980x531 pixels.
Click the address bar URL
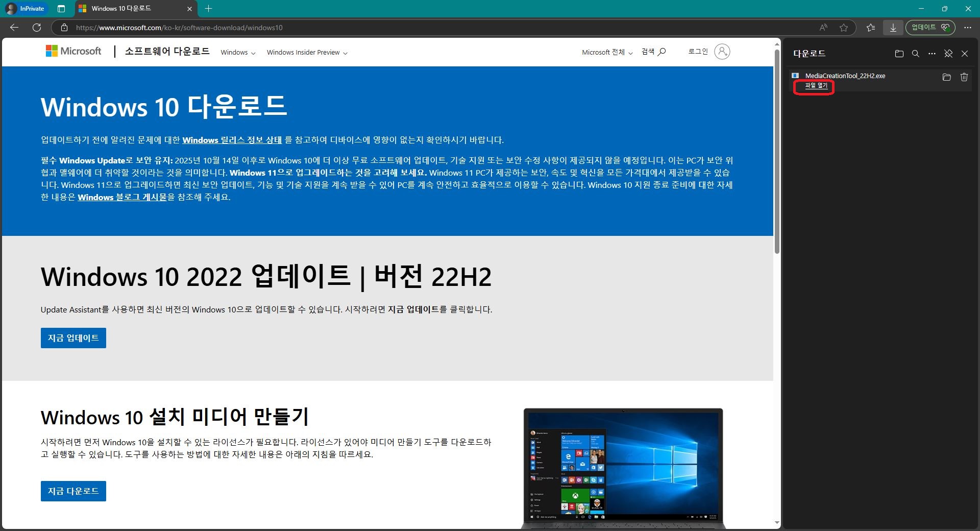pyautogui.click(x=179, y=28)
